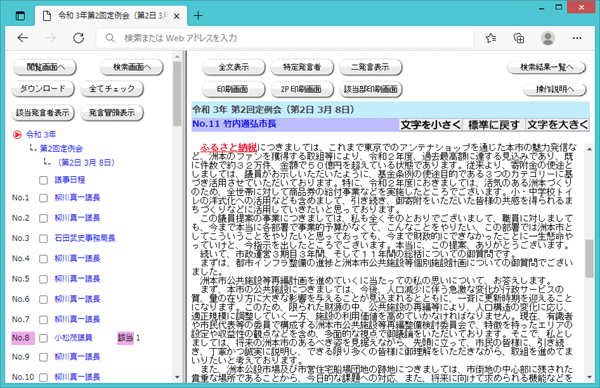Viewport: 600px width, 388px height.
Task: Click the 全文表示 button
Action: click(x=233, y=67)
